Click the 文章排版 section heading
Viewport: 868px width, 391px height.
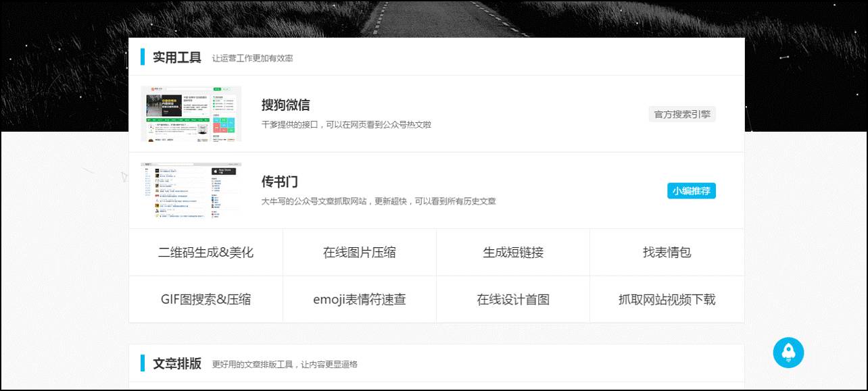[176, 363]
